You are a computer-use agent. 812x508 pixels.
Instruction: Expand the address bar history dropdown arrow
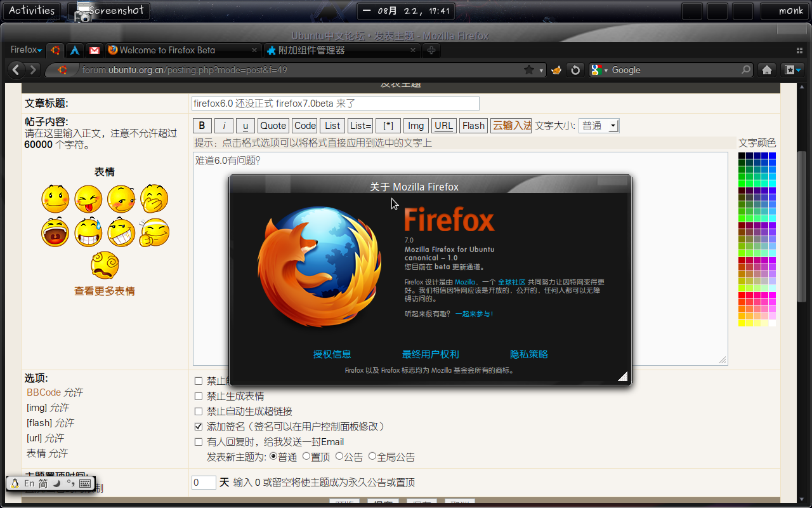click(x=541, y=70)
